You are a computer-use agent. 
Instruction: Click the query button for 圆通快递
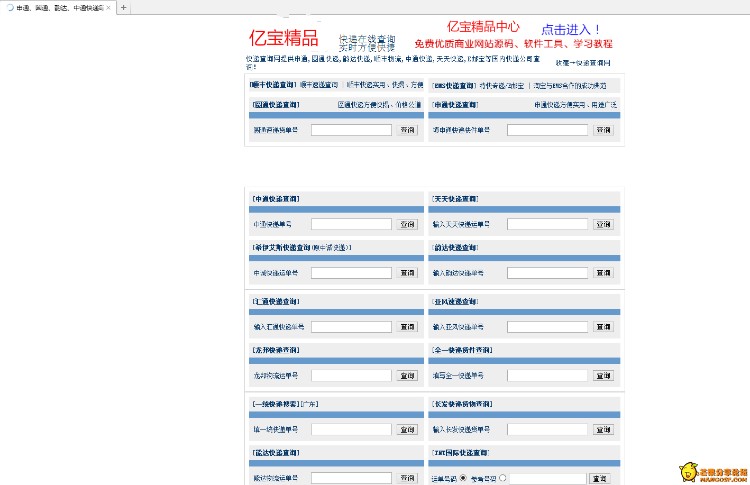[407, 130]
